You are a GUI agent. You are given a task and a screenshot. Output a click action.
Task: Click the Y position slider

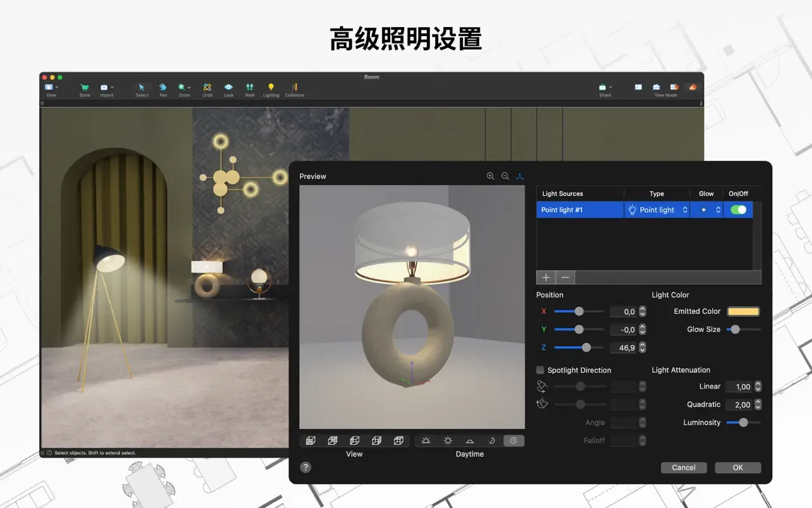tap(579, 329)
